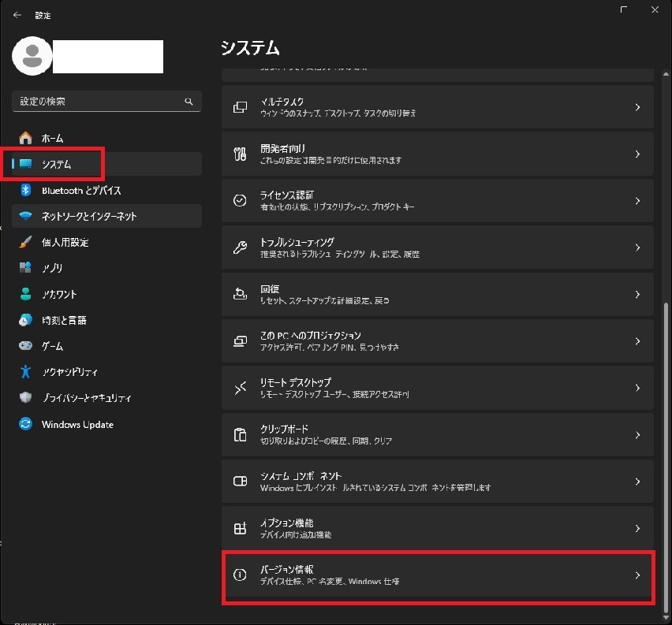Open 時刻と言語 settings category
The height and width of the screenshot is (625, 672).
pyautogui.click(x=106, y=320)
